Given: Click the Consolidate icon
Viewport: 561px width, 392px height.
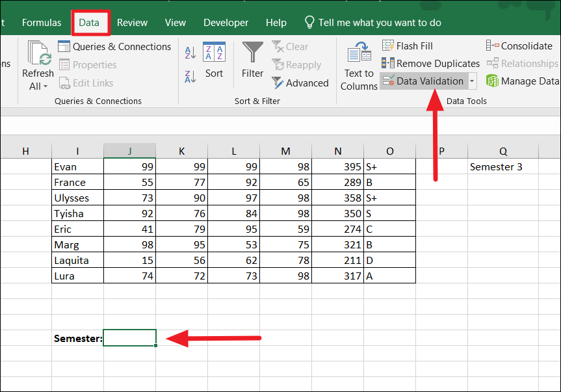Looking at the screenshot, I should click(519, 46).
